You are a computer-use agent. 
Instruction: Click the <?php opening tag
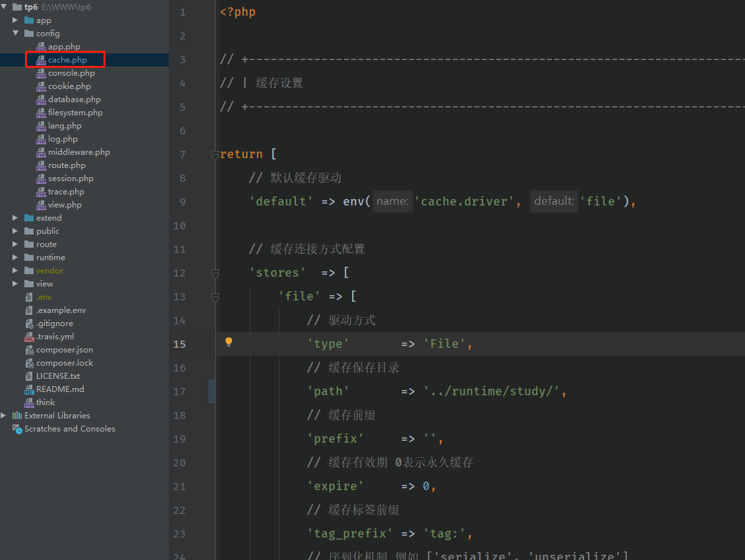pyautogui.click(x=237, y=12)
